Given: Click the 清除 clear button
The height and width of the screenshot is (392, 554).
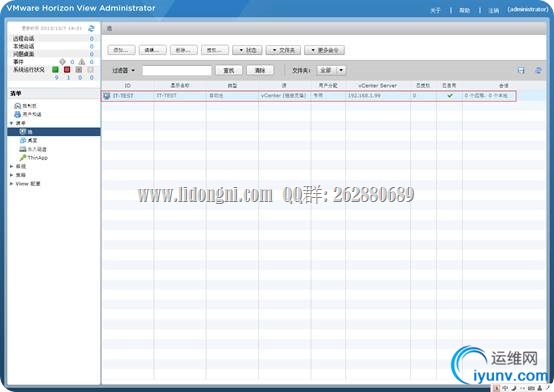Looking at the screenshot, I should [x=260, y=70].
